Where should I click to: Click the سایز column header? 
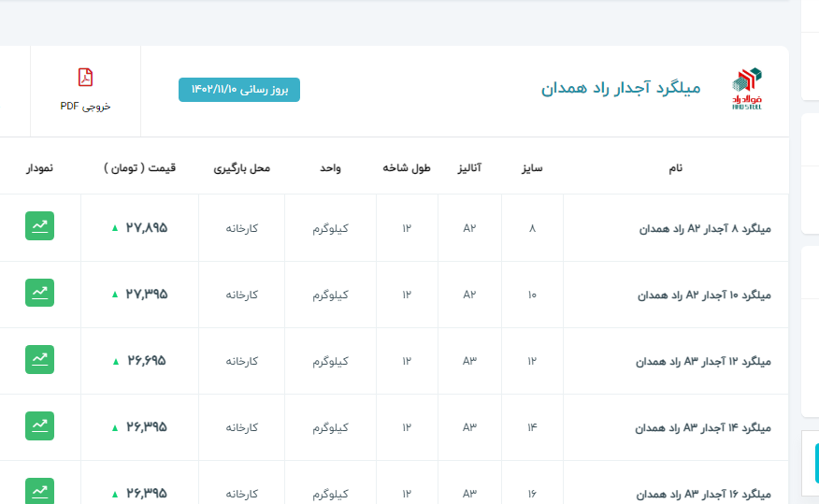point(532,168)
